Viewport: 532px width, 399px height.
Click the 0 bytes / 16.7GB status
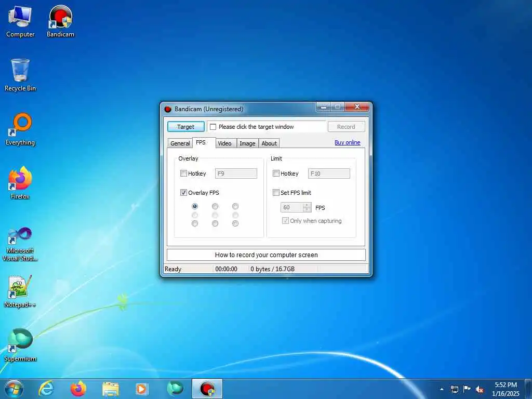click(x=272, y=269)
